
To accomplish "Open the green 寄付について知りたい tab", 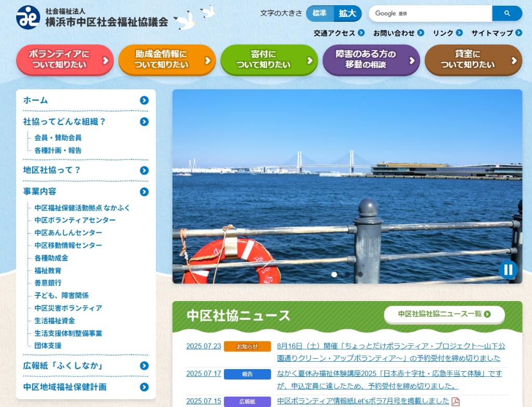I will (269, 60).
